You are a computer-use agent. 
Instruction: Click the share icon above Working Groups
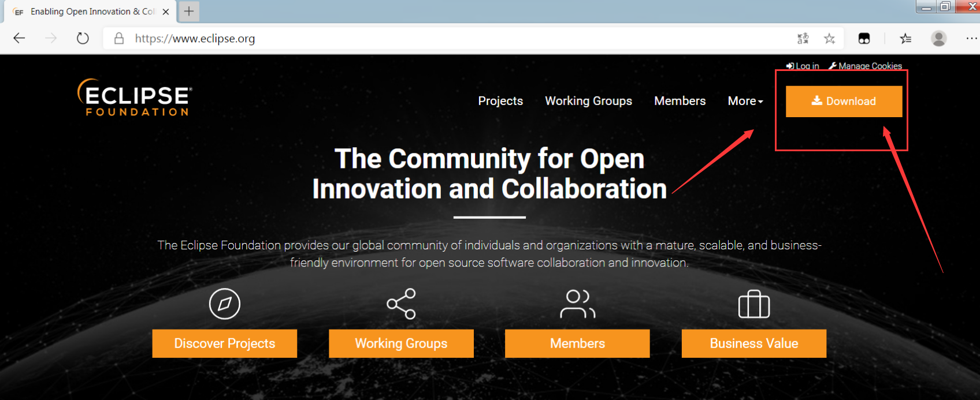(x=401, y=304)
